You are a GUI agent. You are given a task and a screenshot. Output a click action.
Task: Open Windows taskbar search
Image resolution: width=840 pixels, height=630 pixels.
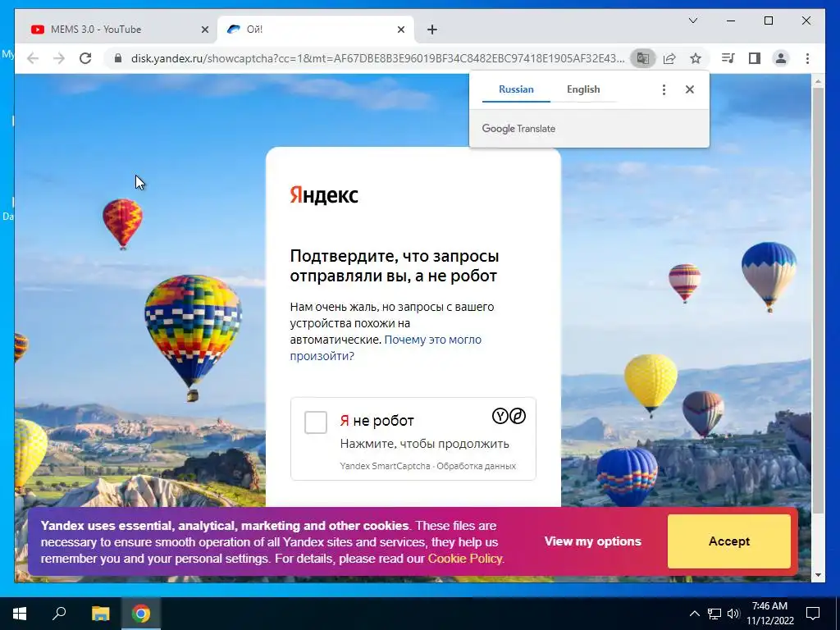(x=59, y=614)
